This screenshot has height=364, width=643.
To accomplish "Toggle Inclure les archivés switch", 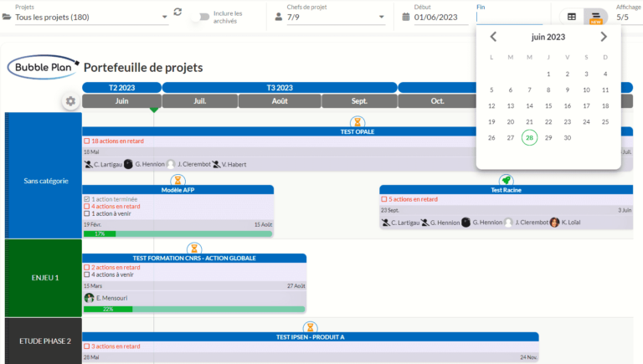I will click(201, 17).
